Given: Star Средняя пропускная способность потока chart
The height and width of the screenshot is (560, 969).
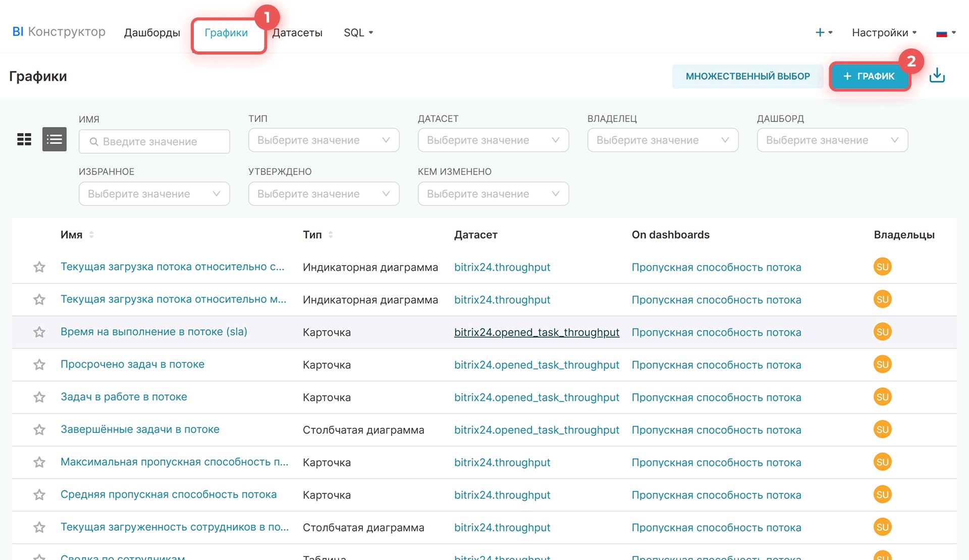Looking at the screenshot, I should pos(39,495).
